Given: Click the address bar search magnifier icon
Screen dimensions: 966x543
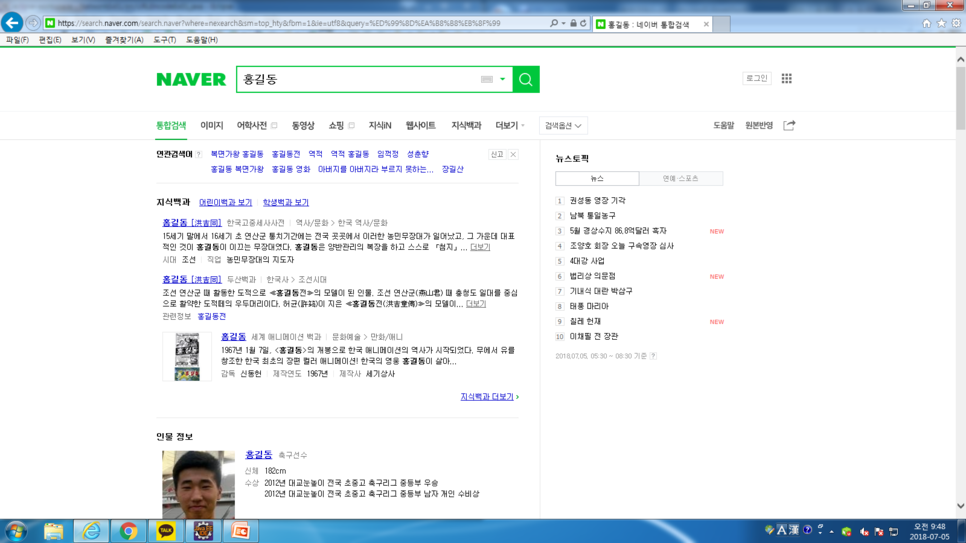Looking at the screenshot, I should [553, 23].
